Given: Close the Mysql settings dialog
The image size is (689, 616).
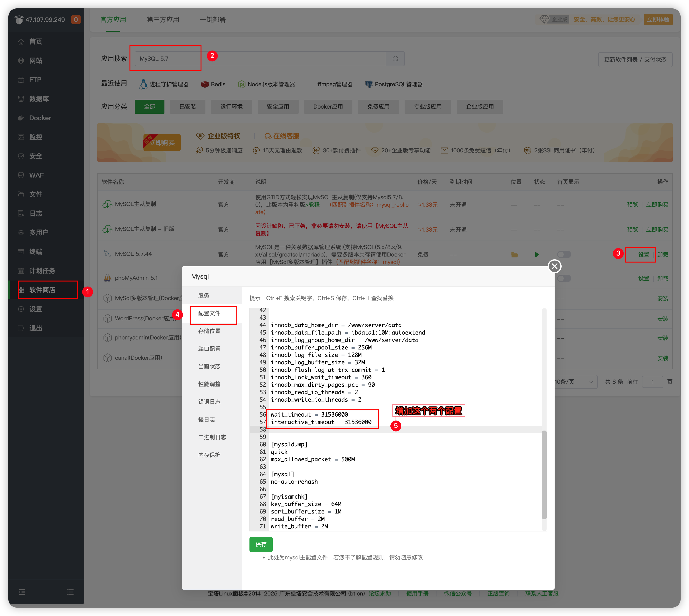Looking at the screenshot, I should pos(554,266).
